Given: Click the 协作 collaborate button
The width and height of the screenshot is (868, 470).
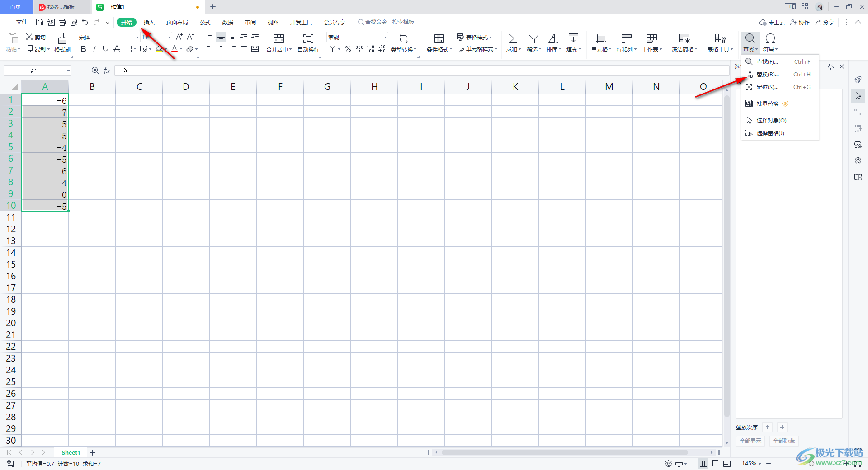Looking at the screenshot, I should click(x=800, y=22).
